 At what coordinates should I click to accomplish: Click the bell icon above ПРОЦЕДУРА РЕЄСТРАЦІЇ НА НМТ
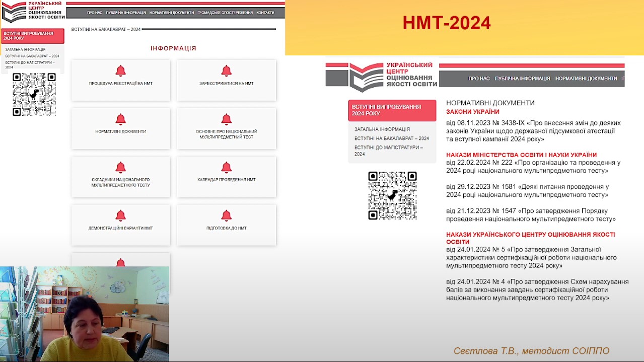(120, 71)
